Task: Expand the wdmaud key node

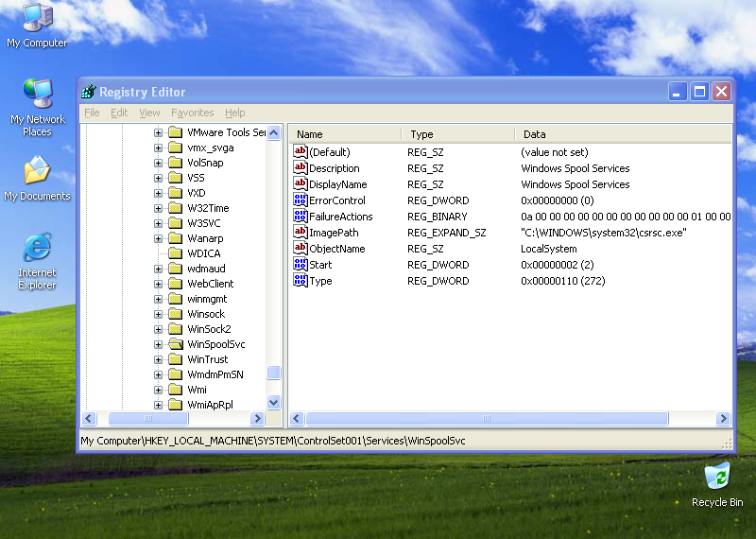Action: pyautogui.click(x=158, y=269)
